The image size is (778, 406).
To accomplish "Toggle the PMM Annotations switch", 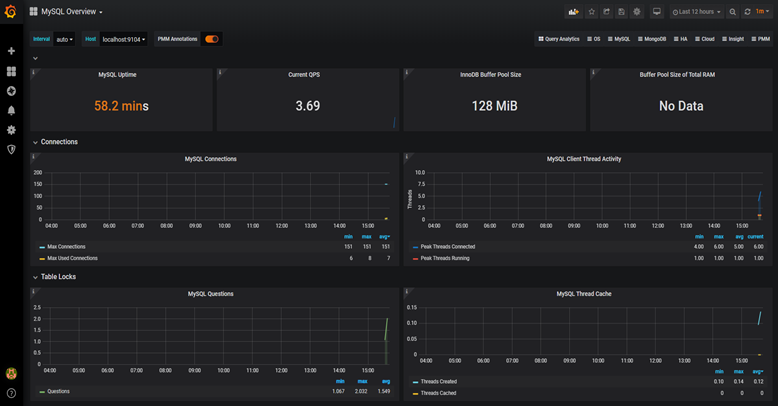I will (x=212, y=39).
